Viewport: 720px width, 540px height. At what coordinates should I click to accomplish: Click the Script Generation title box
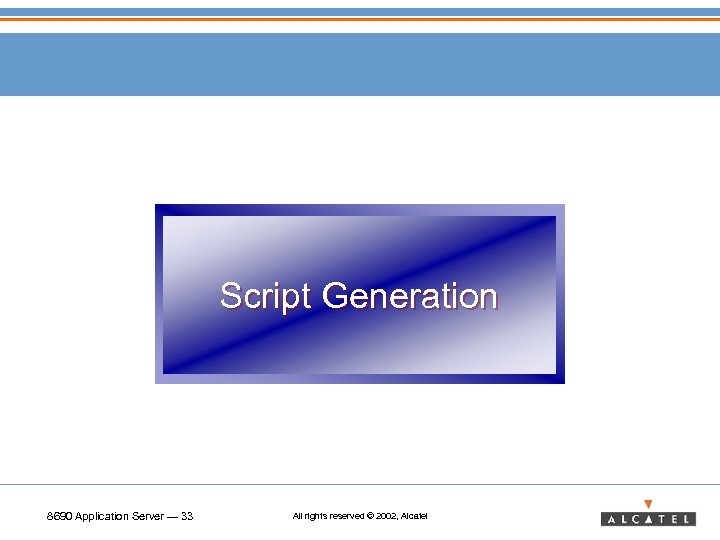(x=360, y=294)
